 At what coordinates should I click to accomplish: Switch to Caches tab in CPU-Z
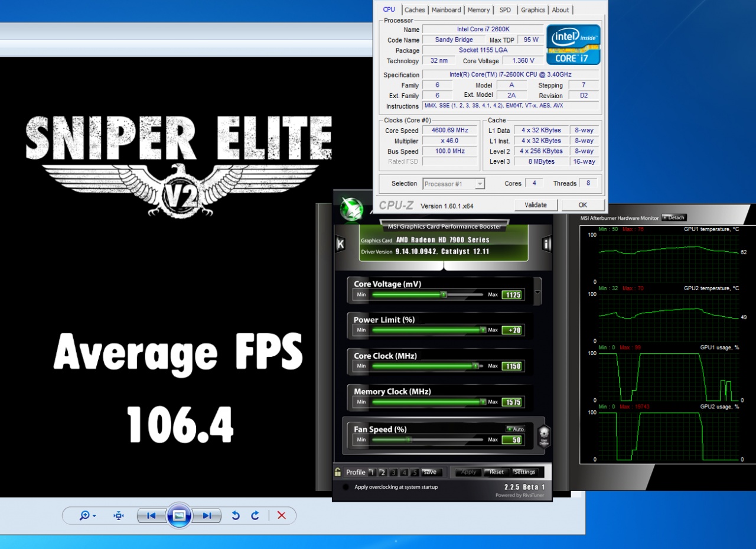click(415, 10)
